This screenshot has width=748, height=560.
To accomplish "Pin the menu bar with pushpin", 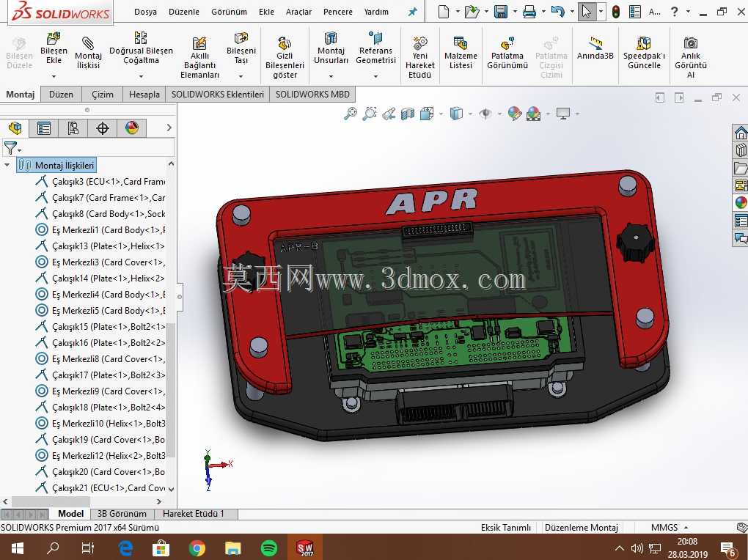I will (x=413, y=12).
